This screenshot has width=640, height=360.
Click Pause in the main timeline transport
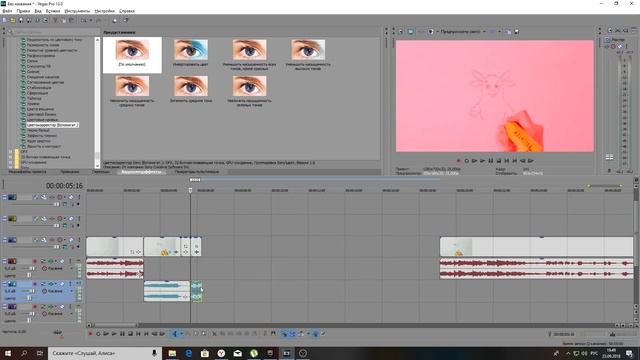(x=122, y=334)
